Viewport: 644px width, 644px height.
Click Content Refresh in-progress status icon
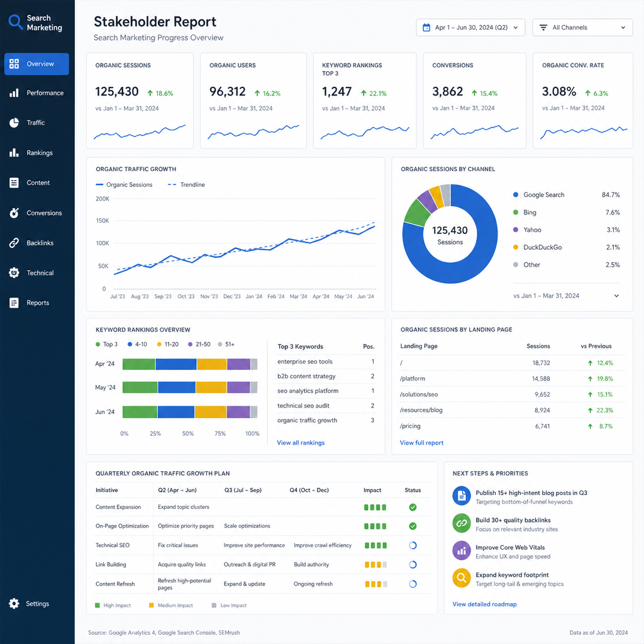tap(413, 584)
